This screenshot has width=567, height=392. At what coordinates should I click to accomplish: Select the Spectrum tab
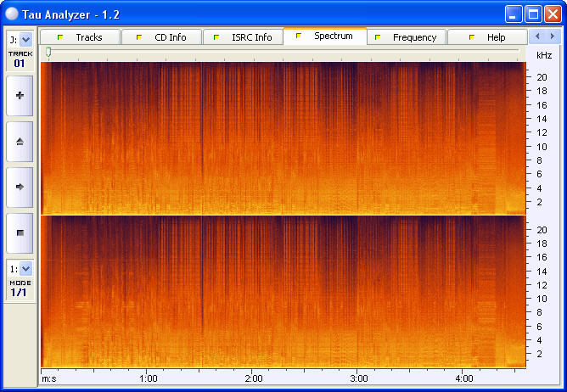(x=325, y=36)
